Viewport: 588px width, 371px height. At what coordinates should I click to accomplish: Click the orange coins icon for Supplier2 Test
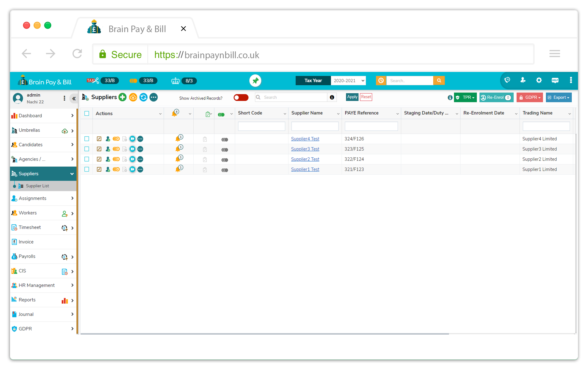(116, 159)
